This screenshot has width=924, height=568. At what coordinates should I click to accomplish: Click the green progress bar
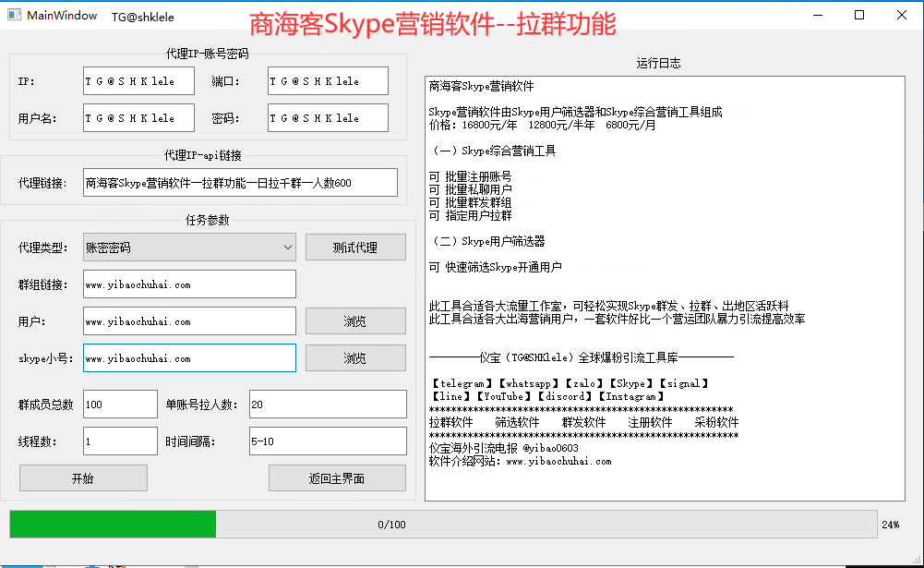(443, 525)
